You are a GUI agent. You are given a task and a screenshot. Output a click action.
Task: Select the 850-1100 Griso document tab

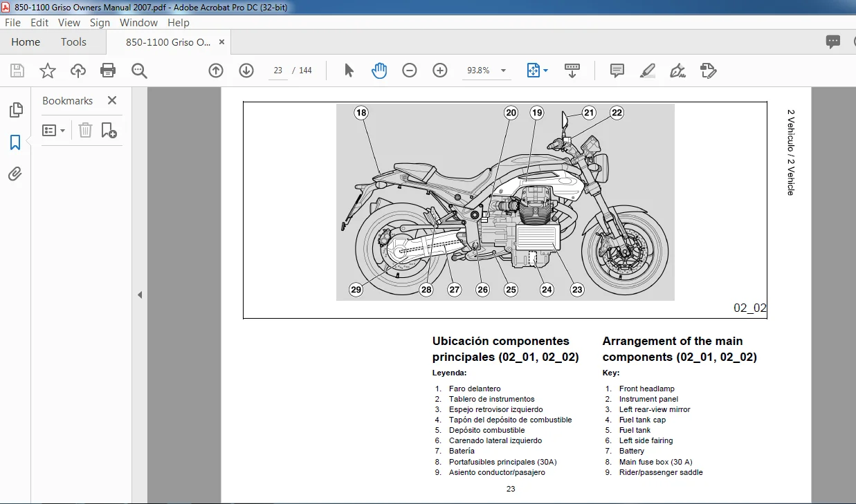[x=168, y=42]
